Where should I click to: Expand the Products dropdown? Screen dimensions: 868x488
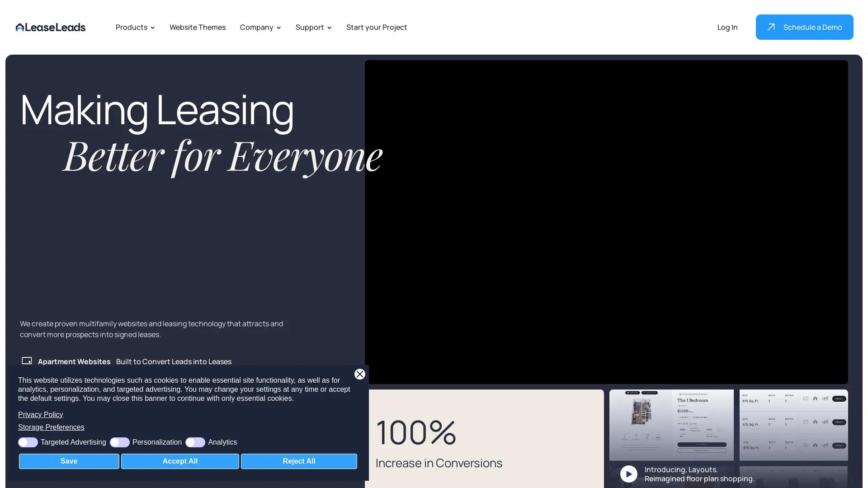coord(135,27)
